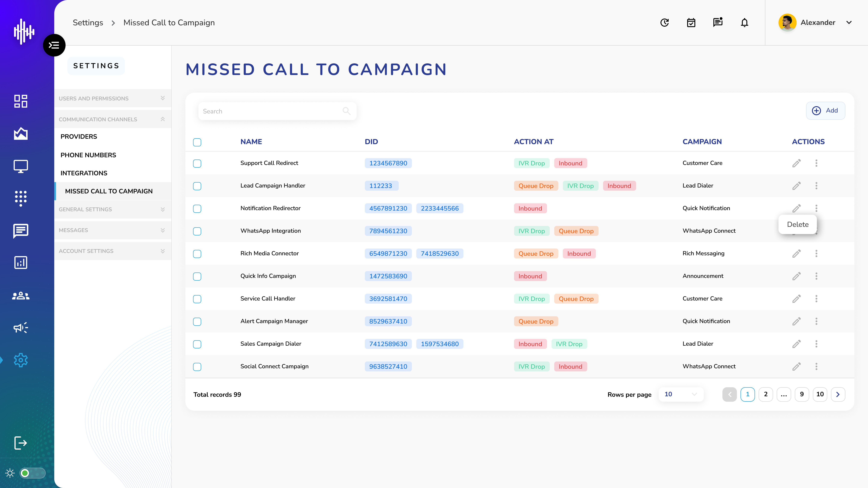Screen dimensions: 868x488
Task: Click the search magnifier icon
Action: click(346, 111)
